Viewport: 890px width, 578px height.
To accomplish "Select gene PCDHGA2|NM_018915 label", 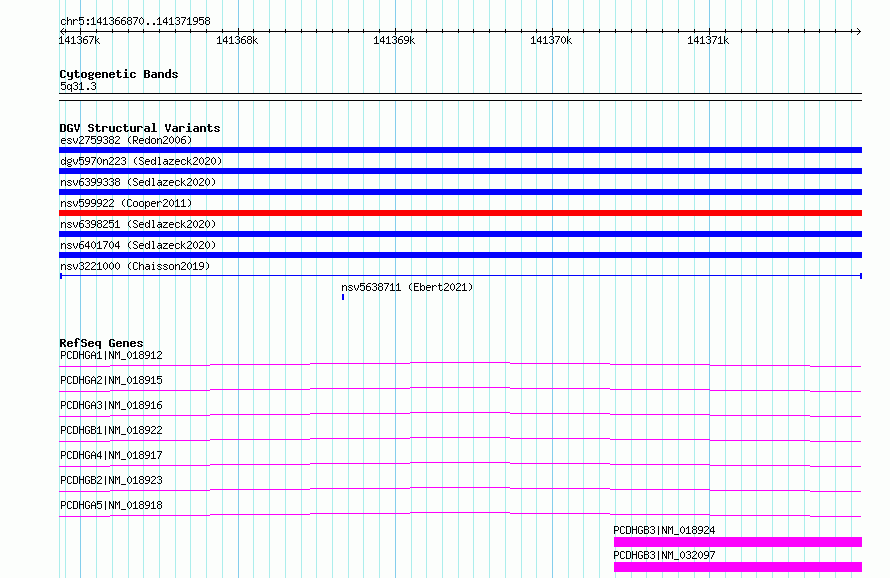I will click(x=111, y=380).
